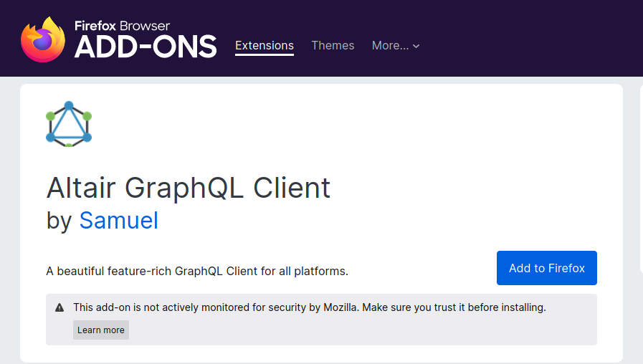Click the word "by" before Samuel
Viewport: 643px width, 364px height.
point(59,221)
